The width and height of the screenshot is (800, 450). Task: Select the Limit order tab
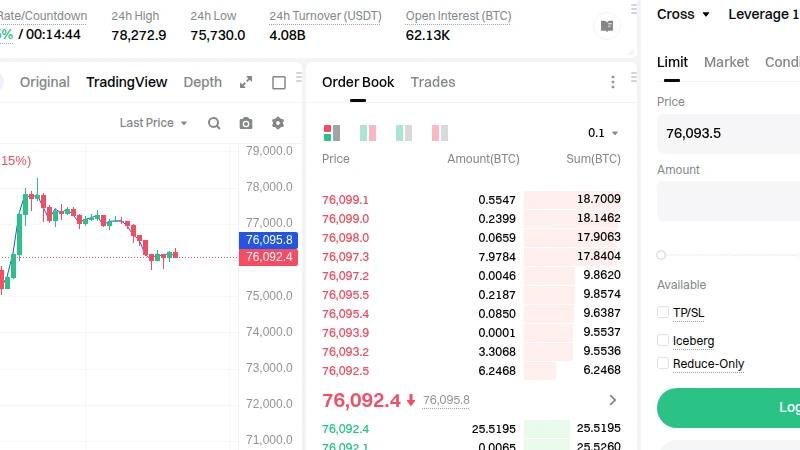coord(672,62)
